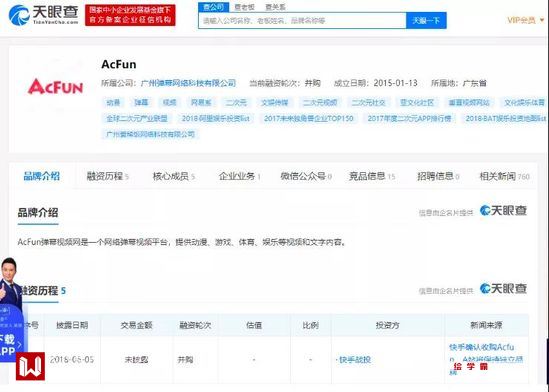Click the AcFun弹幕视频网 description paragraph
The image size is (549, 392).
pos(182,242)
